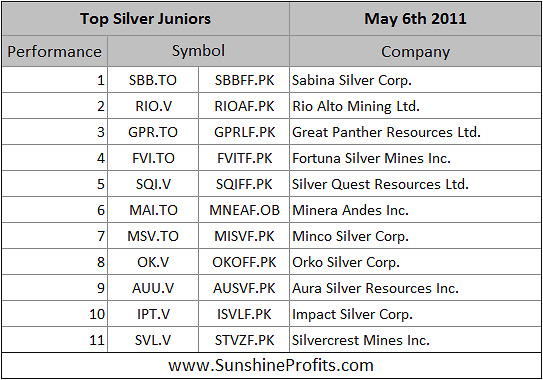
Task: Open the www.SunshineProfits.com link
Action: [271, 365]
